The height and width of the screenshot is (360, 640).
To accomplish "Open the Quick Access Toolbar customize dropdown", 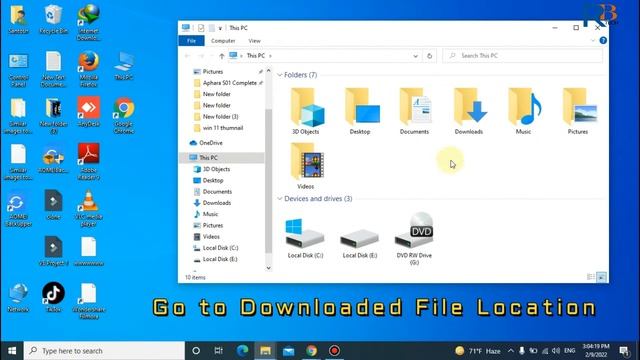I will pyautogui.click(x=220, y=28).
